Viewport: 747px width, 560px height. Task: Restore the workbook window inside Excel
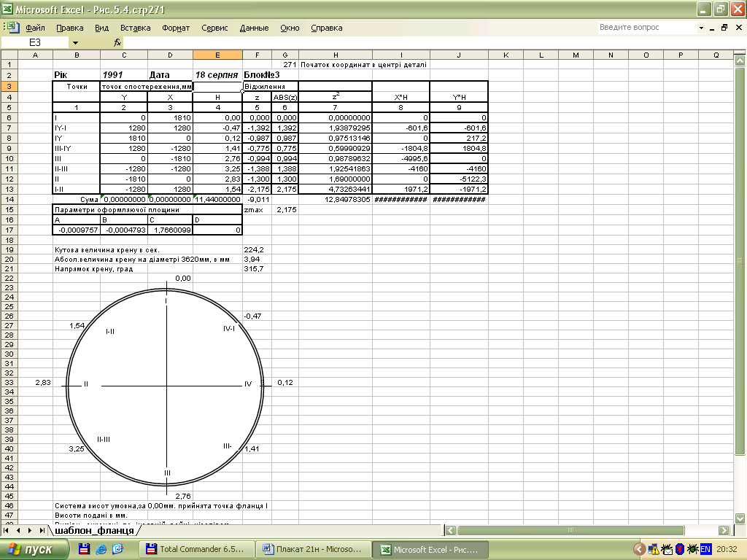[724, 28]
